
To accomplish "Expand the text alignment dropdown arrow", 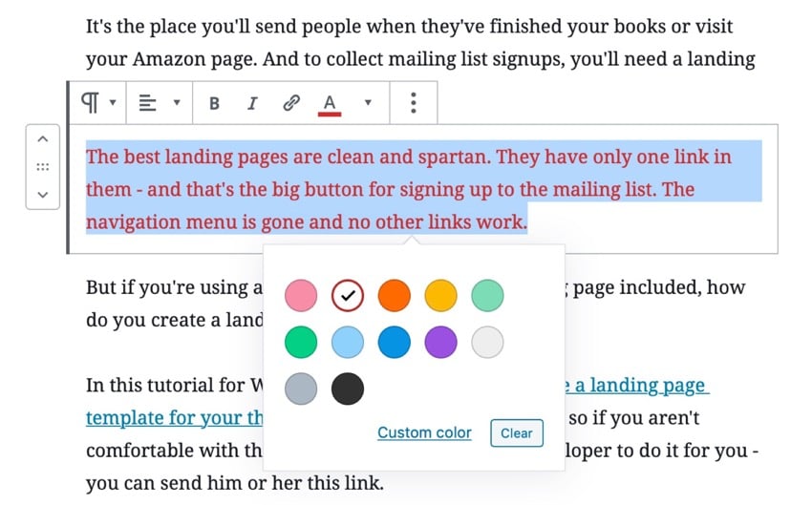I will coord(177,102).
